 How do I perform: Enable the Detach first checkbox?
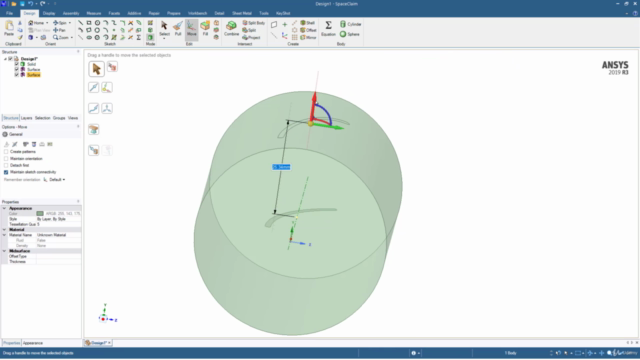[x=6, y=165]
